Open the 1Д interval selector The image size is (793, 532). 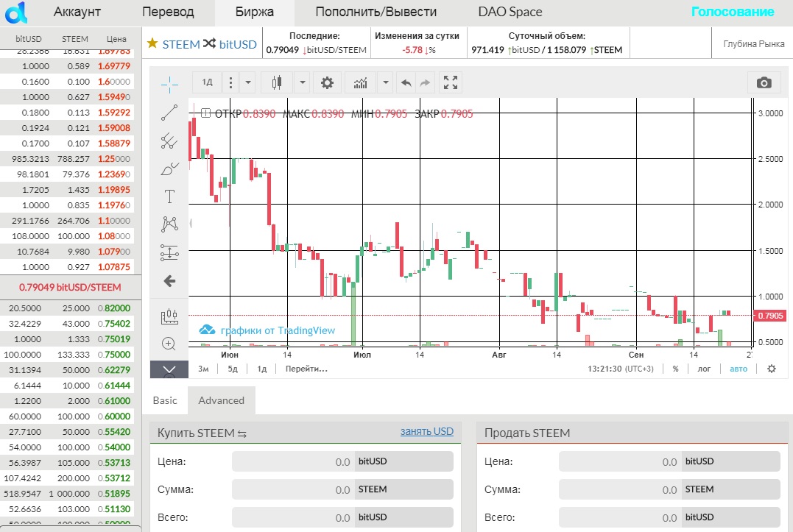pyautogui.click(x=208, y=82)
